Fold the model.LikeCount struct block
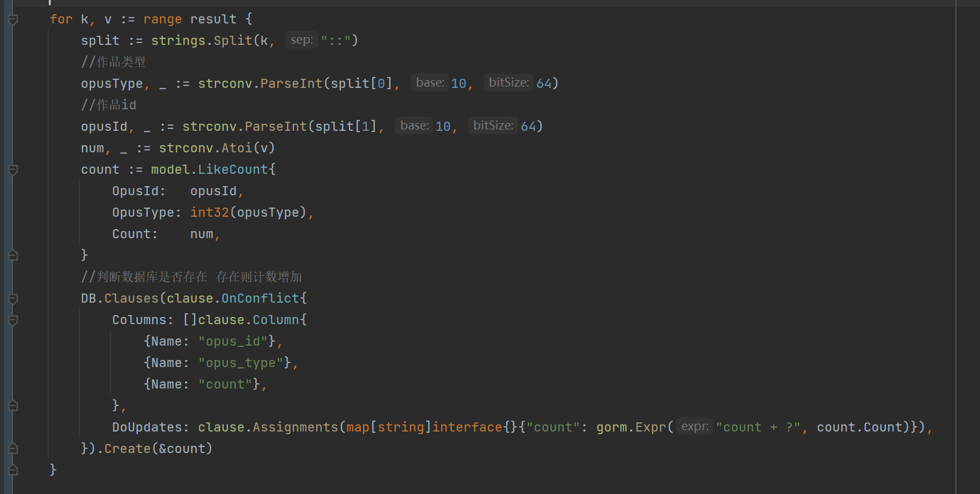 click(x=12, y=170)
